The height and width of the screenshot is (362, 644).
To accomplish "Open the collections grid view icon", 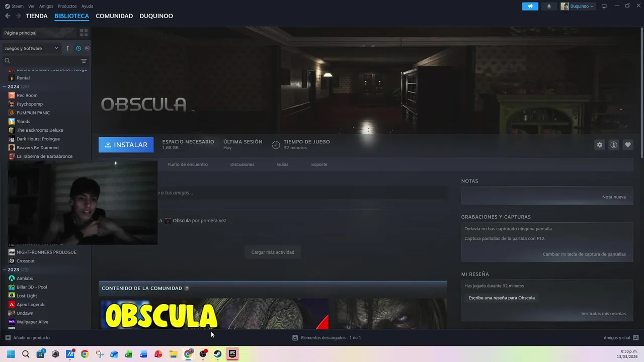I will [84, 33].
